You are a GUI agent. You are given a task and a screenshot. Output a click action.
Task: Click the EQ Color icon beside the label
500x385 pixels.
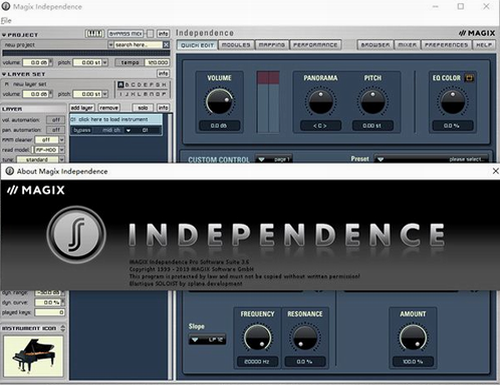[469, 78]
